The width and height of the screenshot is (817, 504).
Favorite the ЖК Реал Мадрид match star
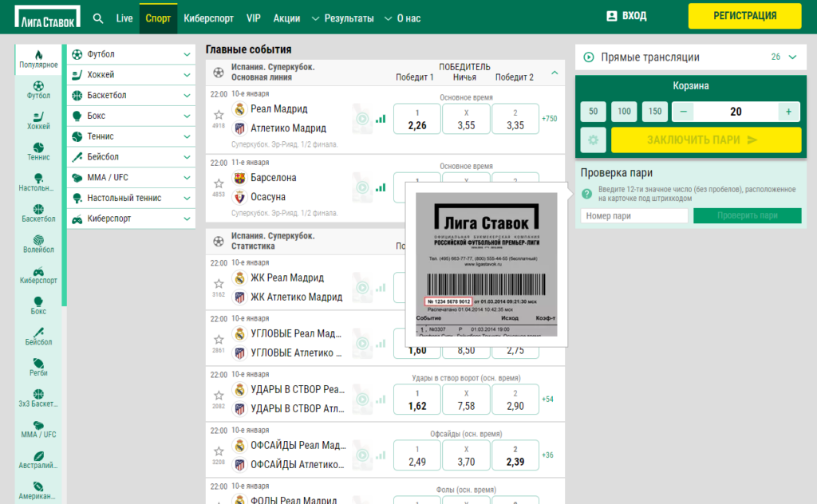click(219, 284)
